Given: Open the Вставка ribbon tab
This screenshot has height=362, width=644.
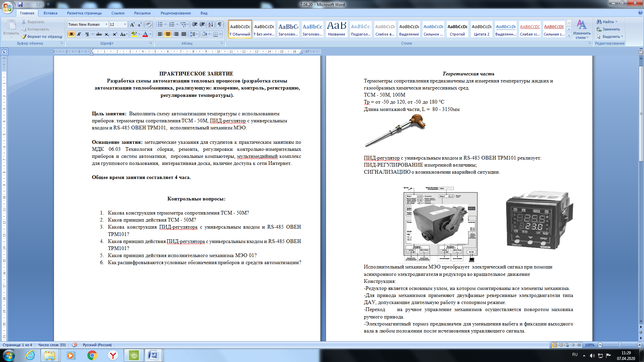Looking at the screenshot, I should click(50, 13).
